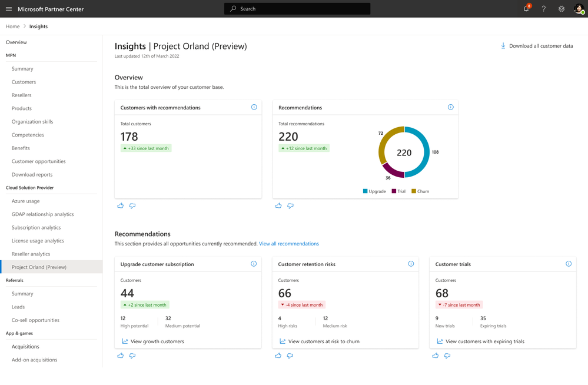588x385 pixels.
Task: Click the chart icon beside View customers with expiring trials
Action: 440,341
